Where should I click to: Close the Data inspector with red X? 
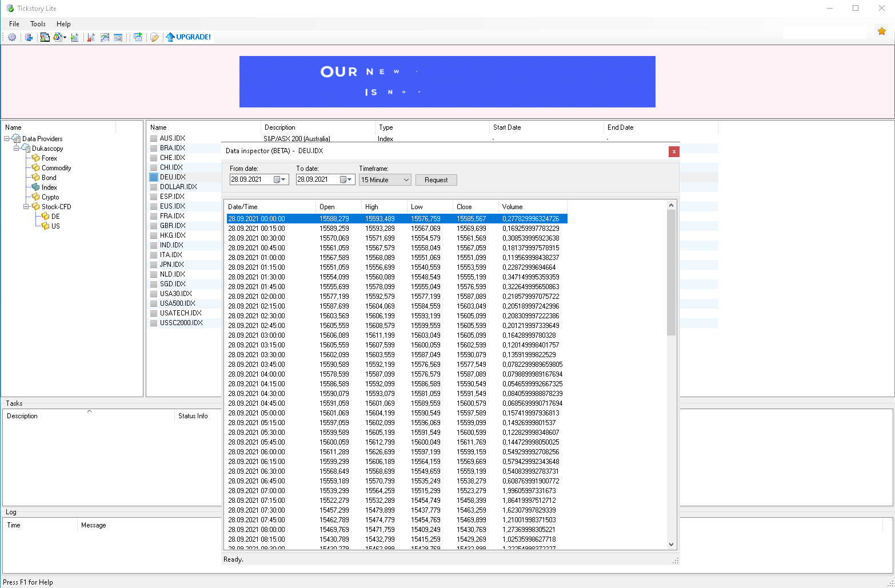[674, 151]
